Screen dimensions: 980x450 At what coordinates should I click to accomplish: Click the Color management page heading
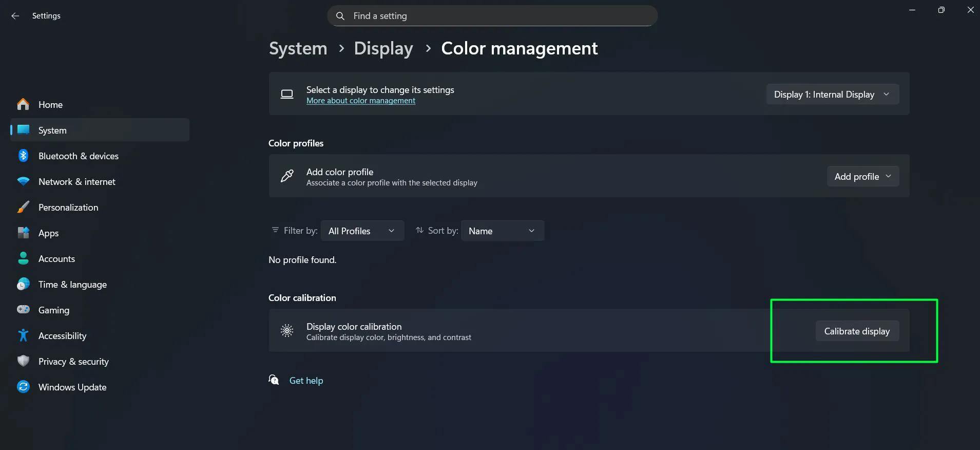pyautogui.click(x=520, y=48)
